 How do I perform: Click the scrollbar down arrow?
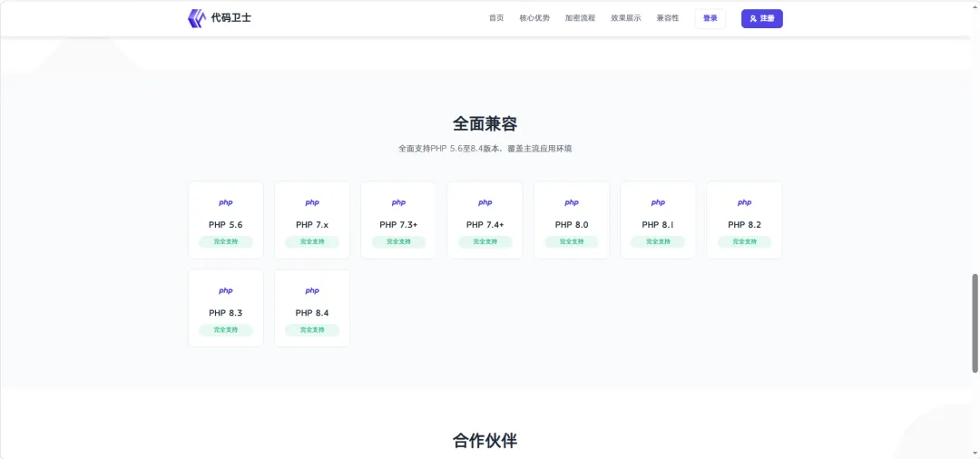(975, 454)
